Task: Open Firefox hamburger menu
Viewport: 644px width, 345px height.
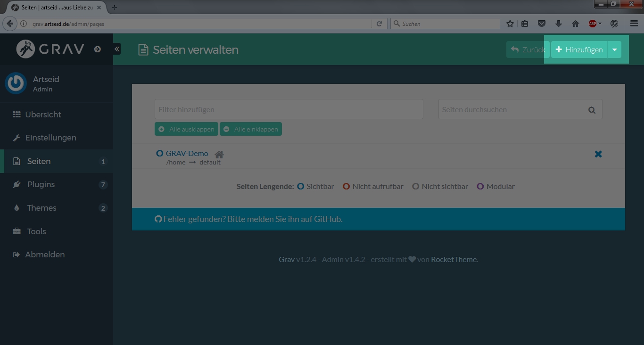Action: tap(634, 24)
